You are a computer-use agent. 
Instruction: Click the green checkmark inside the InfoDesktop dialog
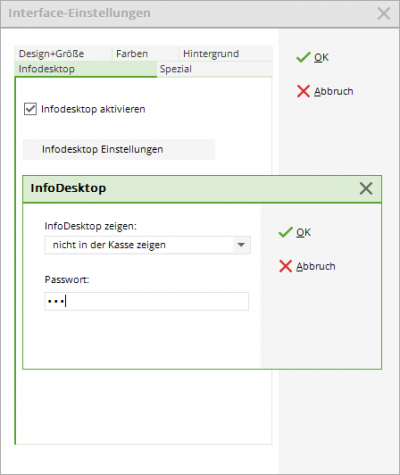pyautogui.click(x=285, y=232)
